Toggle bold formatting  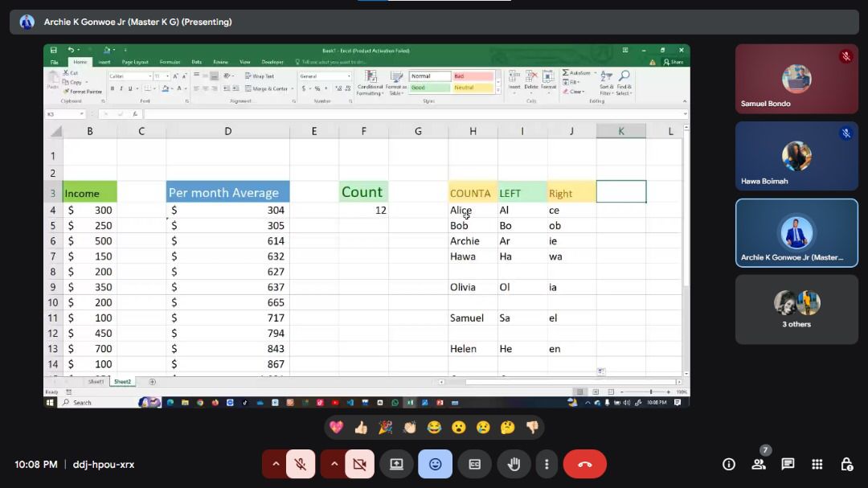[x=111, y=87]
